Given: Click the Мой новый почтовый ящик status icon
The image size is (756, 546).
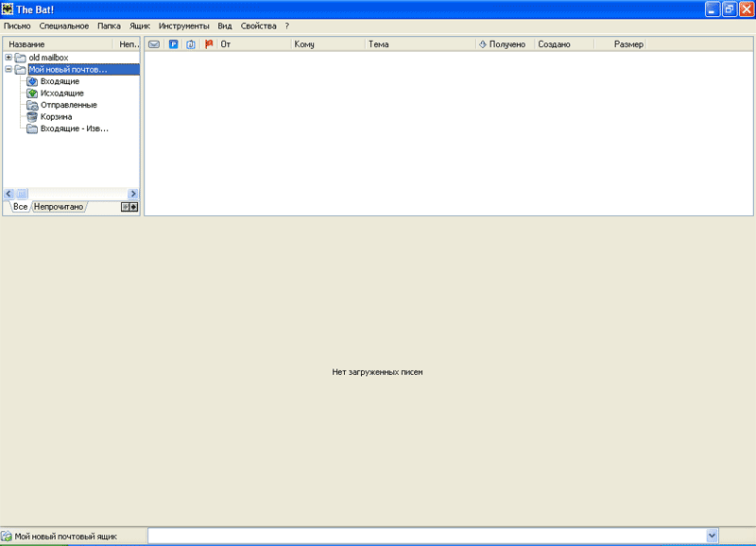Looking at the screenshot, I should (x=7, y=537).
